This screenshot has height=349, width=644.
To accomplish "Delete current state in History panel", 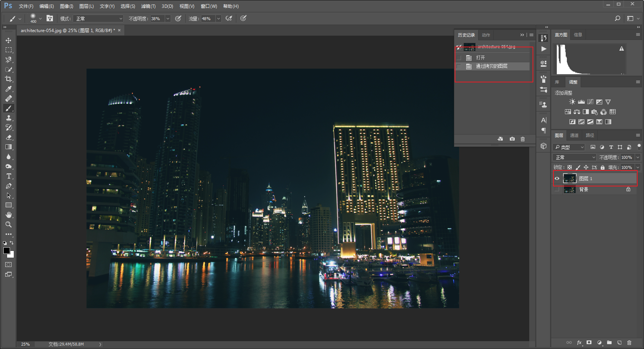I will click(x=523, y=139).
